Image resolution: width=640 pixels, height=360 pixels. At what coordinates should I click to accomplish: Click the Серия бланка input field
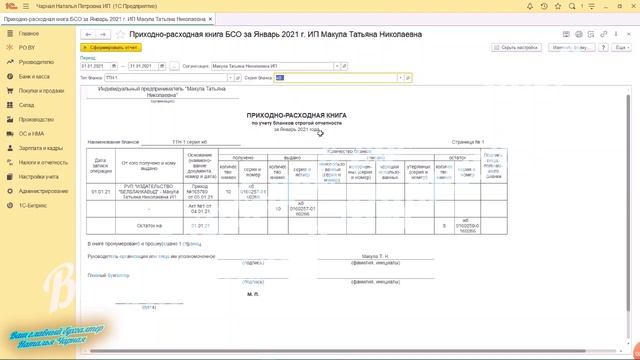(336, 78)
